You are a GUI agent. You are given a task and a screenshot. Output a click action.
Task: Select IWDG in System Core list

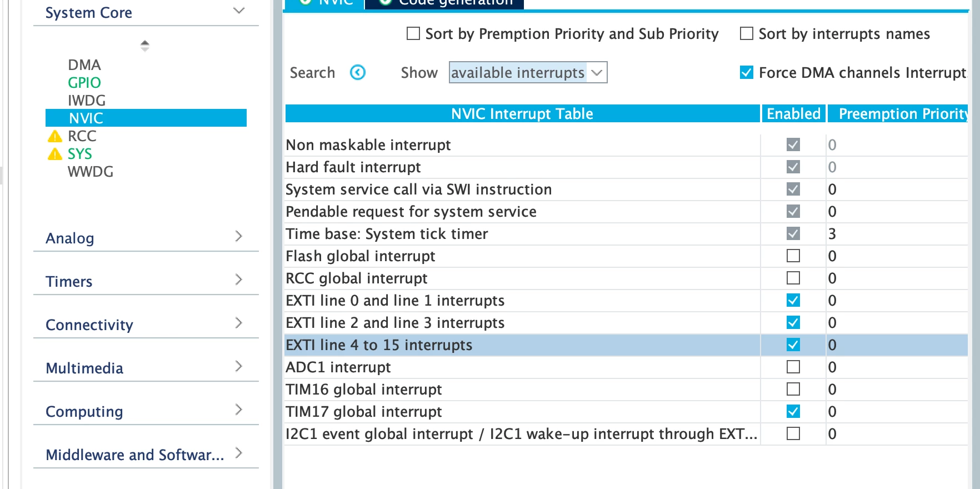click(87, 101)
